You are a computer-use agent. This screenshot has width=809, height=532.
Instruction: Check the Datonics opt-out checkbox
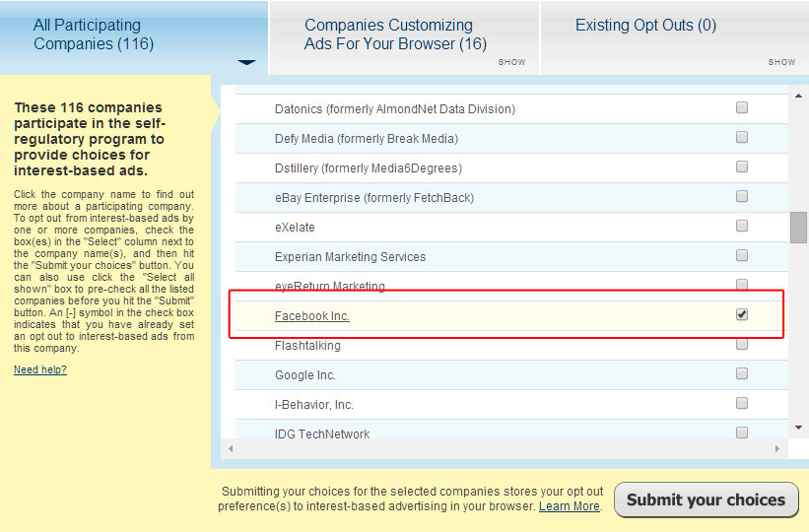coord(741,107)
